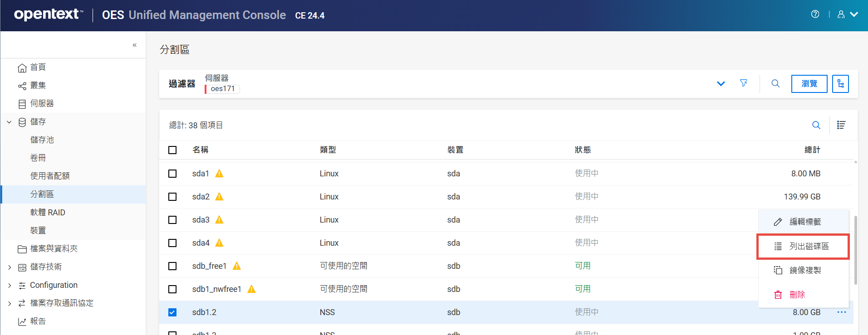
Task: Click the 8.00 MB total value
Action: [806, 174]
